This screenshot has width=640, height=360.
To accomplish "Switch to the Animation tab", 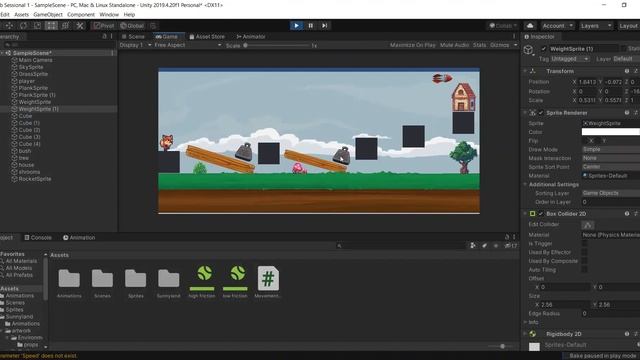I will click(x=79, y=238).
